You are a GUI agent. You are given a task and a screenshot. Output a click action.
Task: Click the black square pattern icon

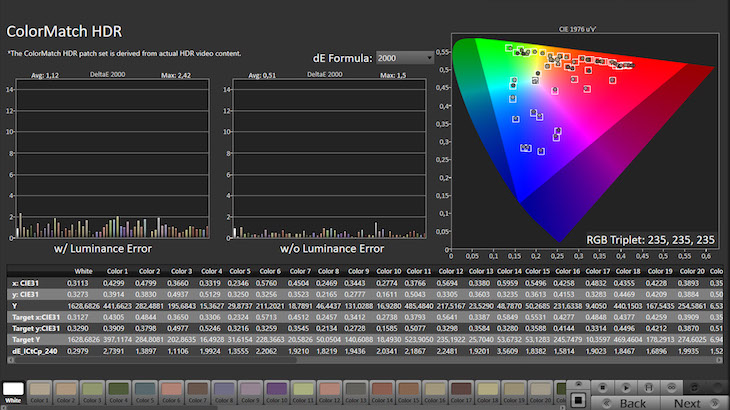click(578, 400)
